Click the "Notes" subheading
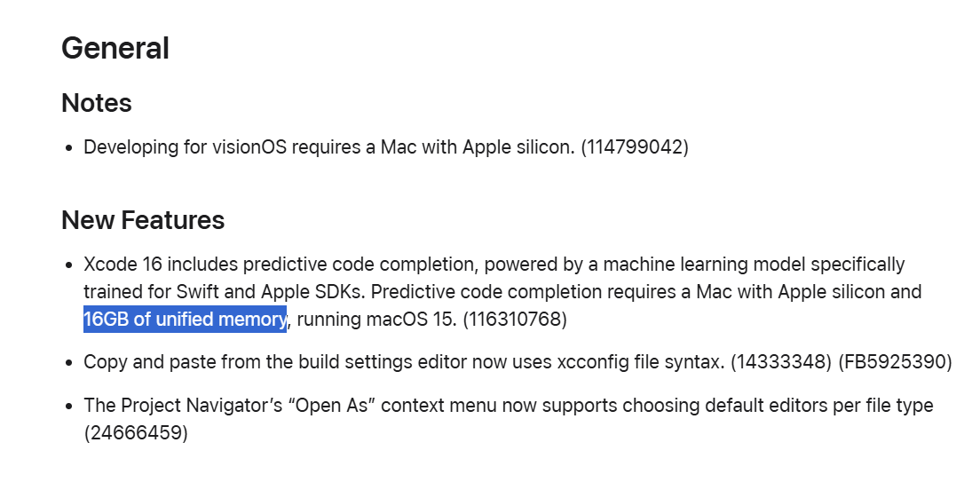The image size is (980, 490). point(96,103)
